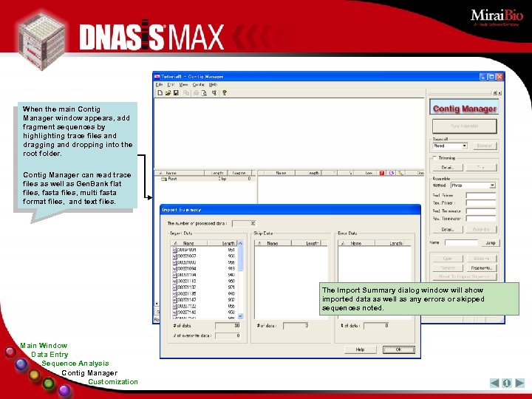
Task: Go to Main Window section link
Action: click(x=44, y=346)
